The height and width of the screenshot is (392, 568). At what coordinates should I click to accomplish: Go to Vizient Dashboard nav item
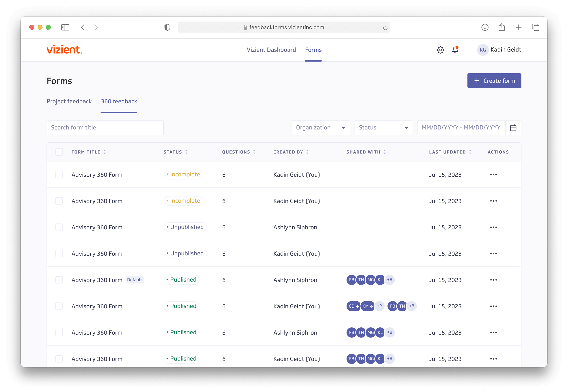click(x=271, y=50)
